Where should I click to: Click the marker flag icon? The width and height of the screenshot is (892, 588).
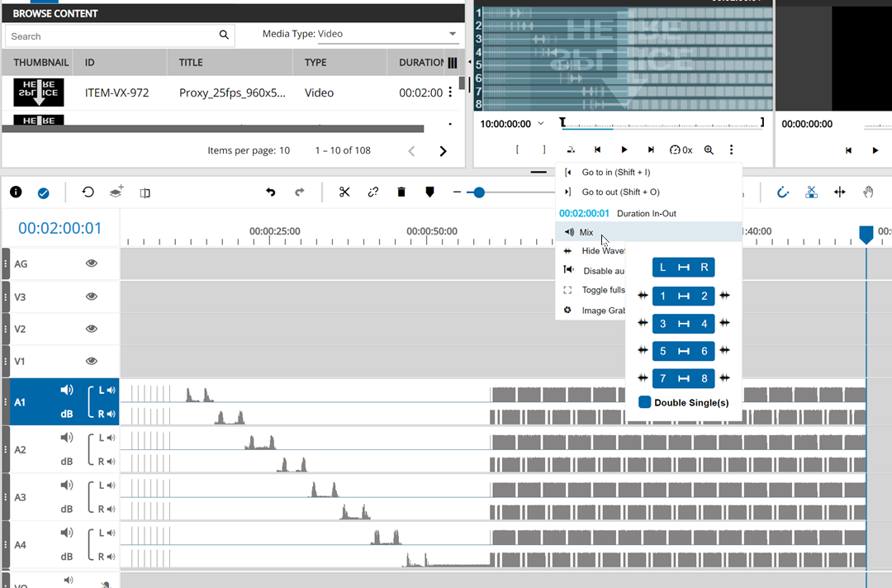(429, 192)
